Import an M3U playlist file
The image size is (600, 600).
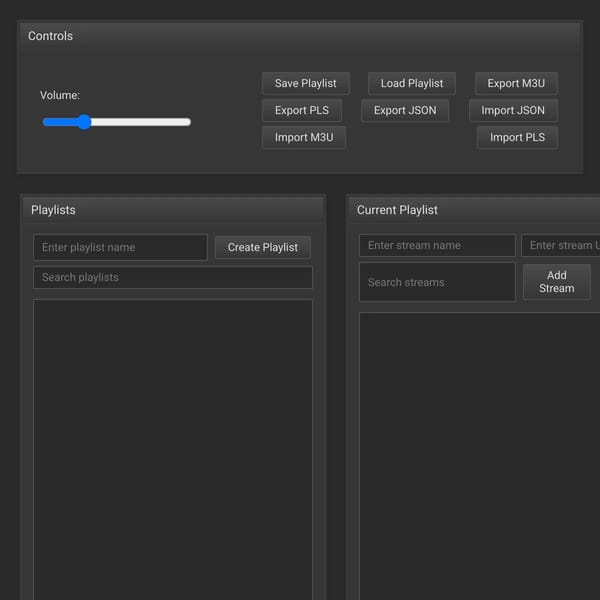304,137
